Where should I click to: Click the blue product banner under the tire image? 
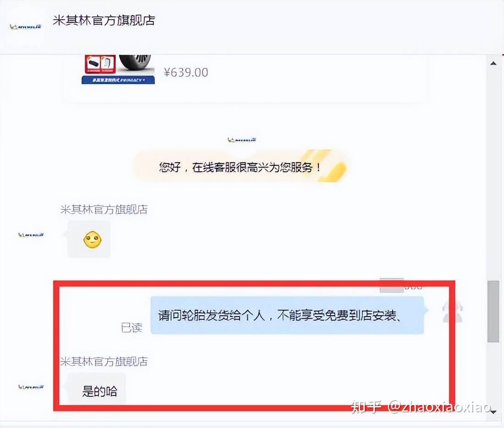[118, 80]
